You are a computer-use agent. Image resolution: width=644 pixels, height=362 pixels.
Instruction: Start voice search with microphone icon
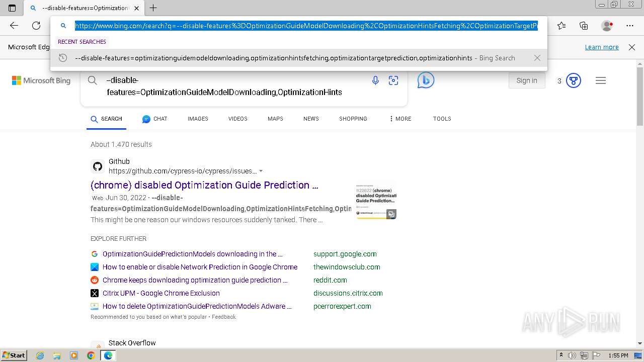pyautogui.click(x=375, y=80)
